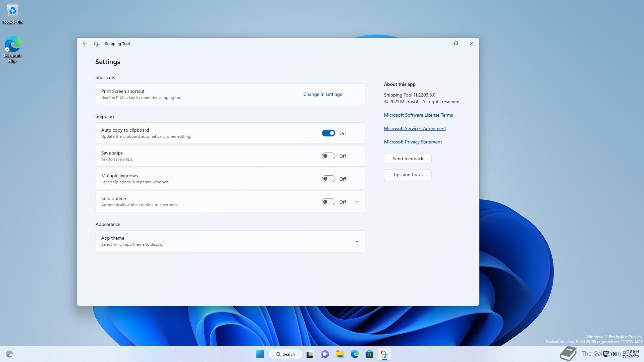Image resolution: width=644 pixels, height=362 pixels.
Task: Click the taskbar clock showing 7:19 PM
Action: pyautogui.click(x=631, y=354)
